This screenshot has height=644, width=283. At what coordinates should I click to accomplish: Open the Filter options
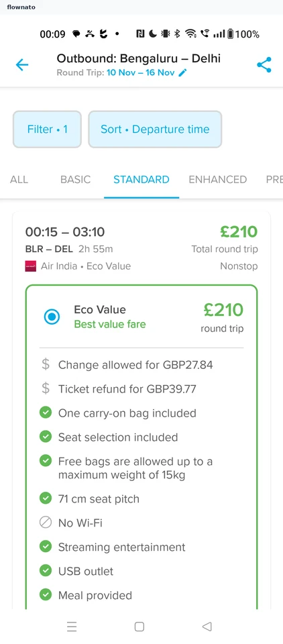coord(47,129)
